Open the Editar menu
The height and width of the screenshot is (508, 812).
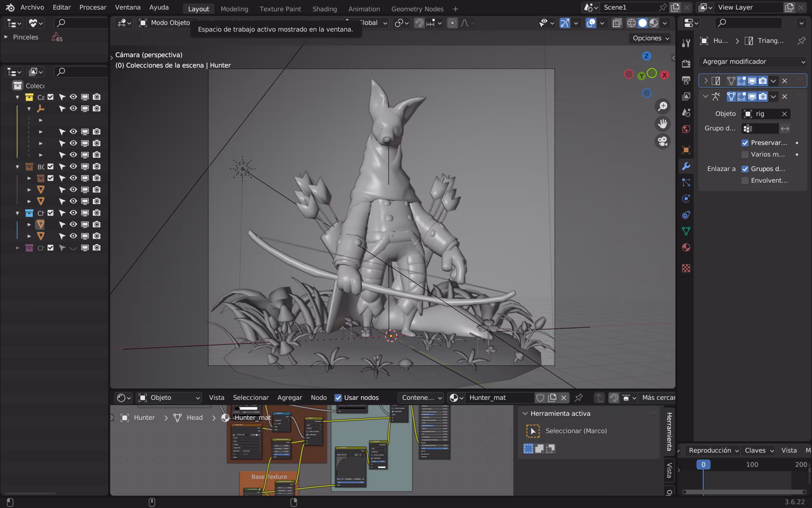pyautogui.click(x=62, y=7)
